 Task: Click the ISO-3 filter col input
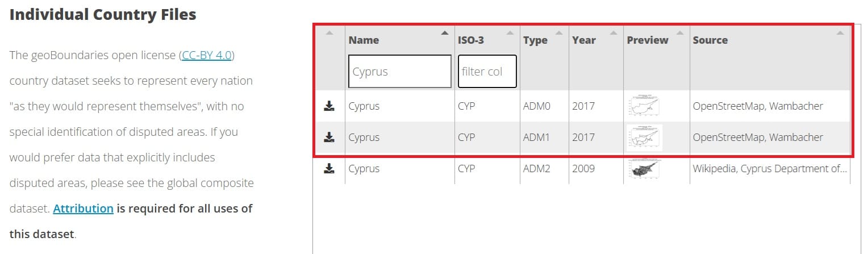click(487, 72)
